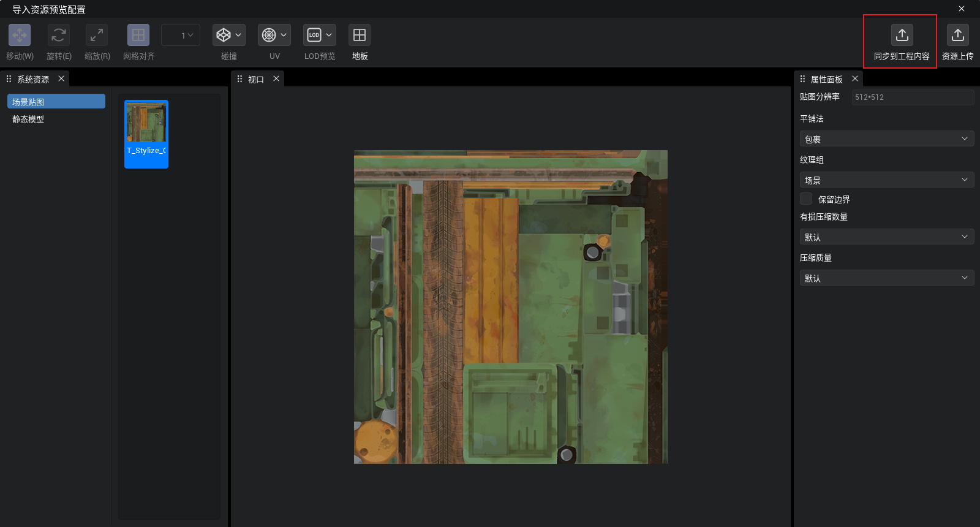The height and width of the screenshot is (527, 980).
Task: Select the Move (移动 W) tool
Action: pos(20,35)
